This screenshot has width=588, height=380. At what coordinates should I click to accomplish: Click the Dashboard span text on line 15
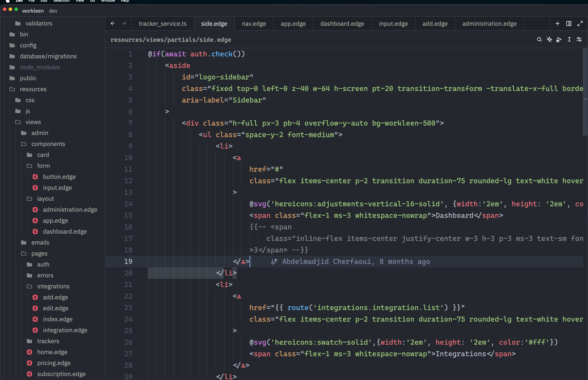coord(454,215)
